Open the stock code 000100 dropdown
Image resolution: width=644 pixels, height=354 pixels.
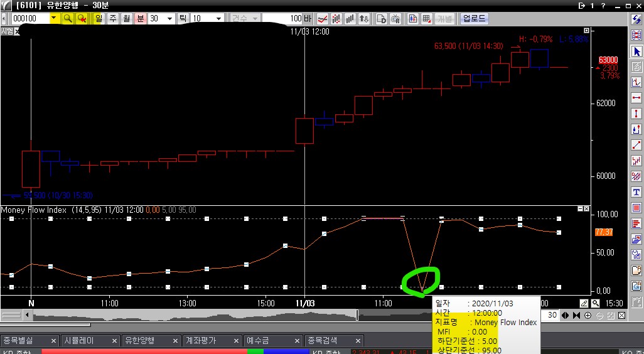click(54, 18)
